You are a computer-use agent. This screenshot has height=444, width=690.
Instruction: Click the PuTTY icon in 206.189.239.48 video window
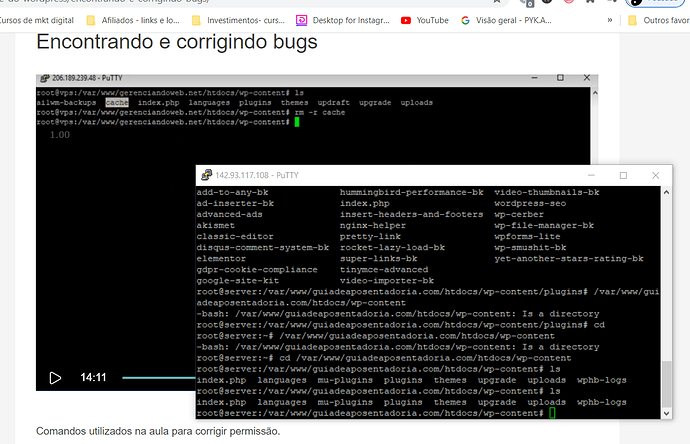coord(44,78)
